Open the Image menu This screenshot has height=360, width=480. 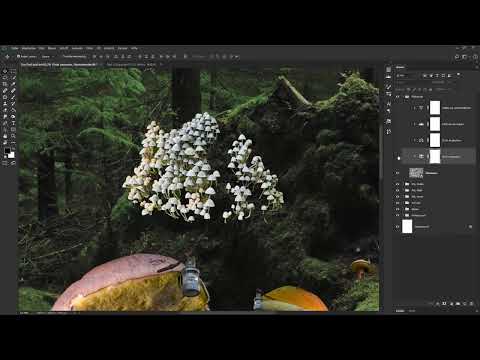pos(42,48)
